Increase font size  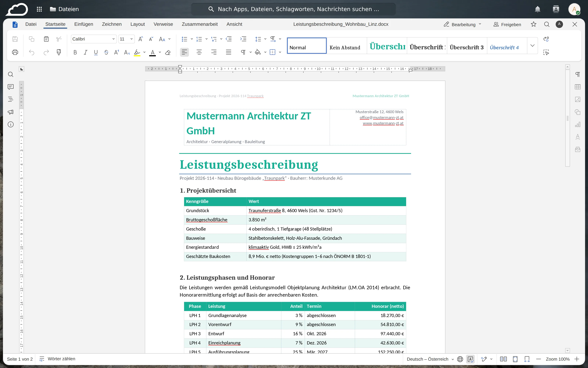[140, 39]
